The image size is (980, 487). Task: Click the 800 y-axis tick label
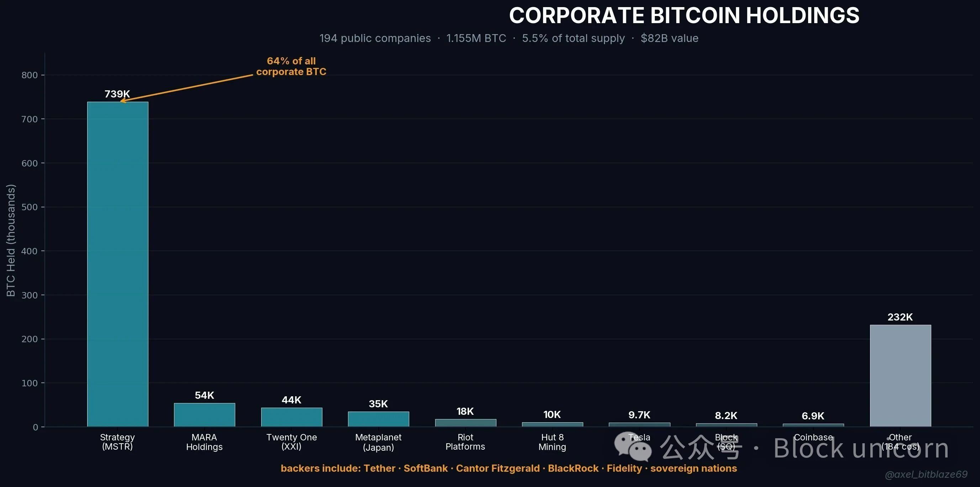(x=29, y=75)
